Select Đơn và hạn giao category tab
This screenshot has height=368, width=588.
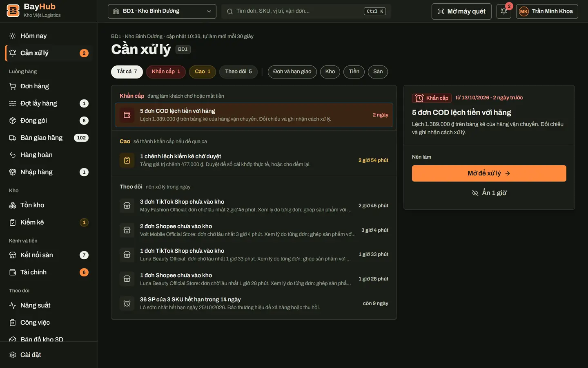point(292,72)
